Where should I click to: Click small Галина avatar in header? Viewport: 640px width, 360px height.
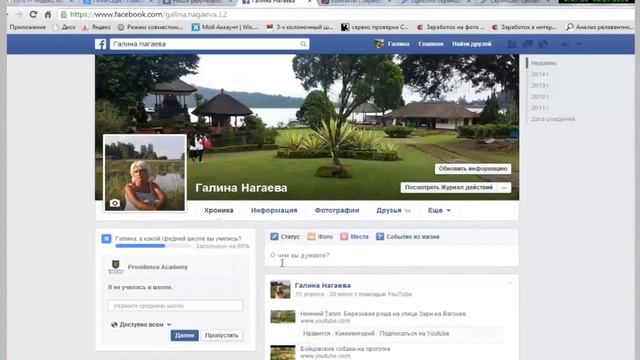coord(379,44)
